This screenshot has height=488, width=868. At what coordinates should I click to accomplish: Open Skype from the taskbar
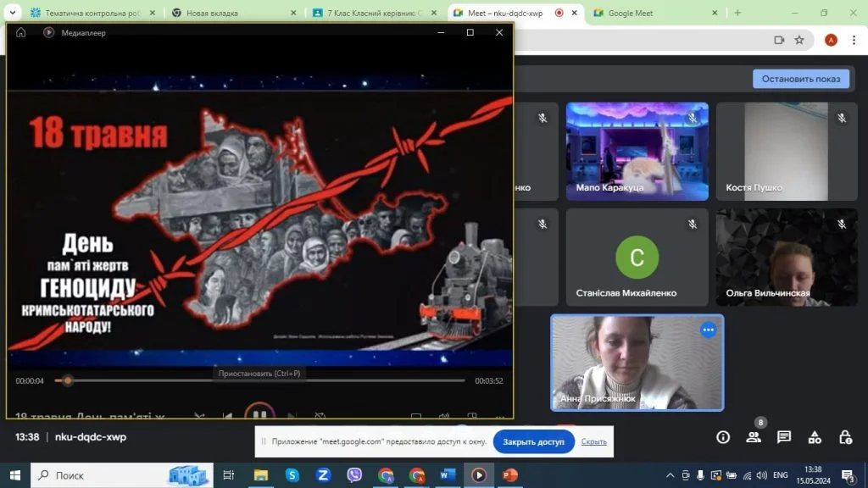point(292,475)
